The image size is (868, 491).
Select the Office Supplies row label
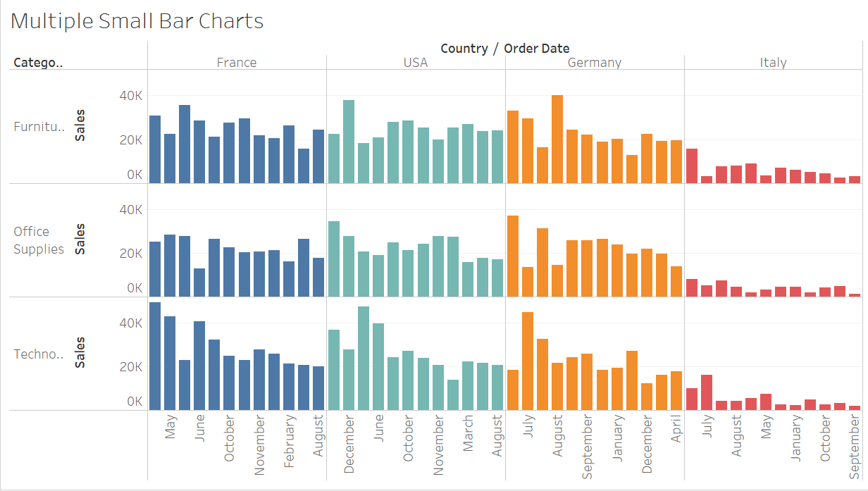[39, 240]
